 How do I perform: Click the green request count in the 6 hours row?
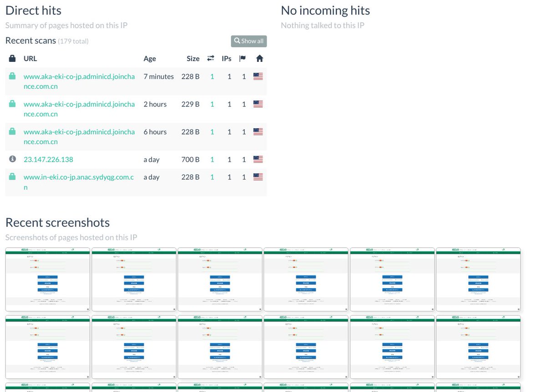point(212,132)
